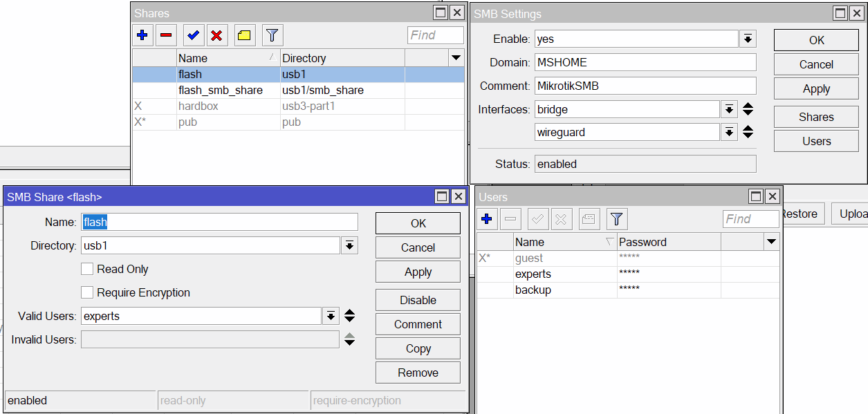
Task: Maximize the Shares window
Action: pyautogui.click(x=441, y=12)
